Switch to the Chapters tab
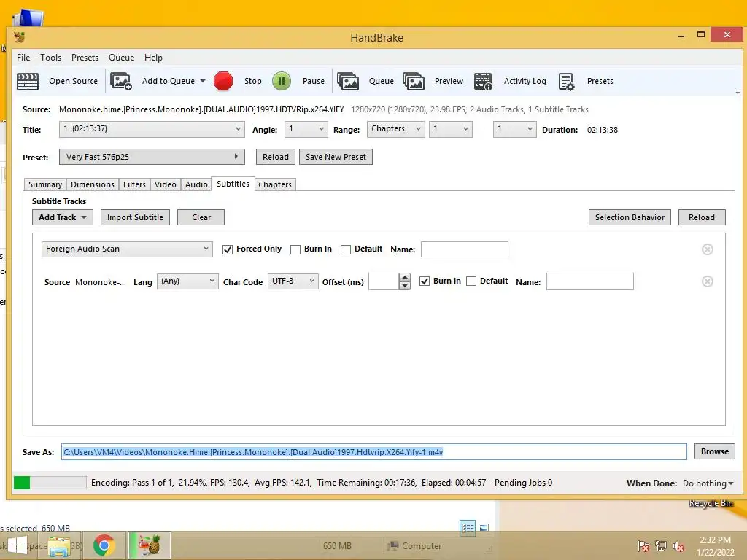 [x=275, y=184]
